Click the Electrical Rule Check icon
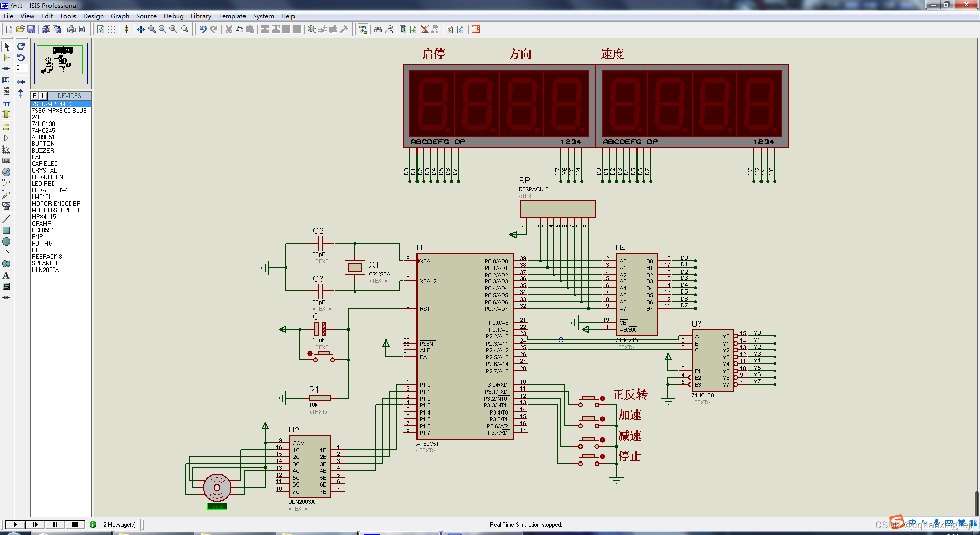This screenshot has width=980, height=535. tap(460, 29)
